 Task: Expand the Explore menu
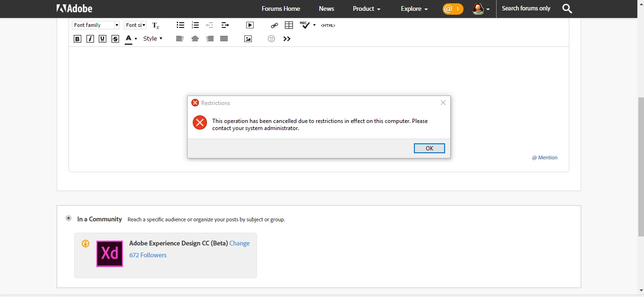(x=414, y=9)
